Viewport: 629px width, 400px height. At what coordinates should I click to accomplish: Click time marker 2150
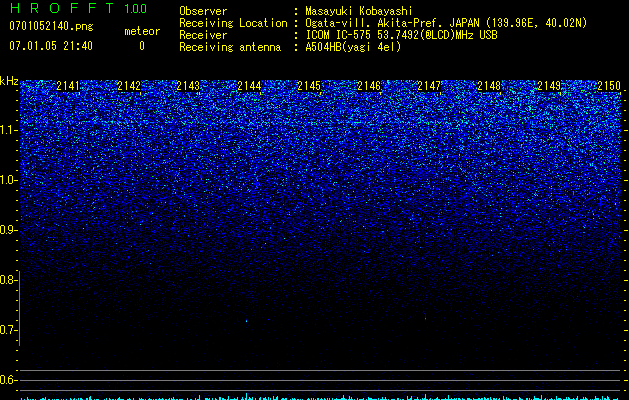tap(609, 85)
